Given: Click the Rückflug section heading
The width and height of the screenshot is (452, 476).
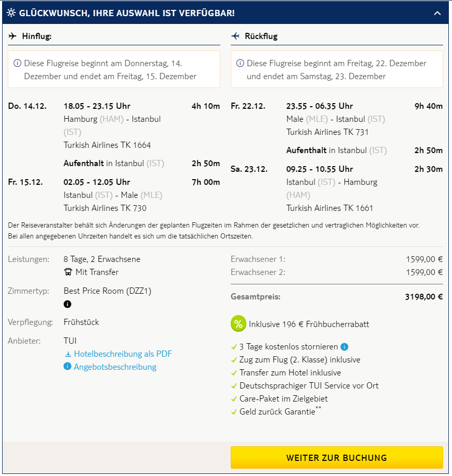Looking at the screenshot, I should [262, 36].
